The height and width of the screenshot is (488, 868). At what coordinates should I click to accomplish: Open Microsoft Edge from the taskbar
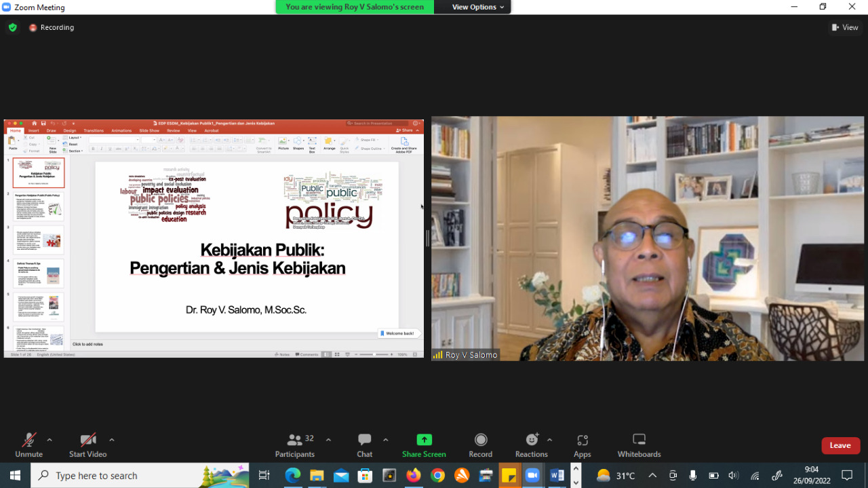293,476
